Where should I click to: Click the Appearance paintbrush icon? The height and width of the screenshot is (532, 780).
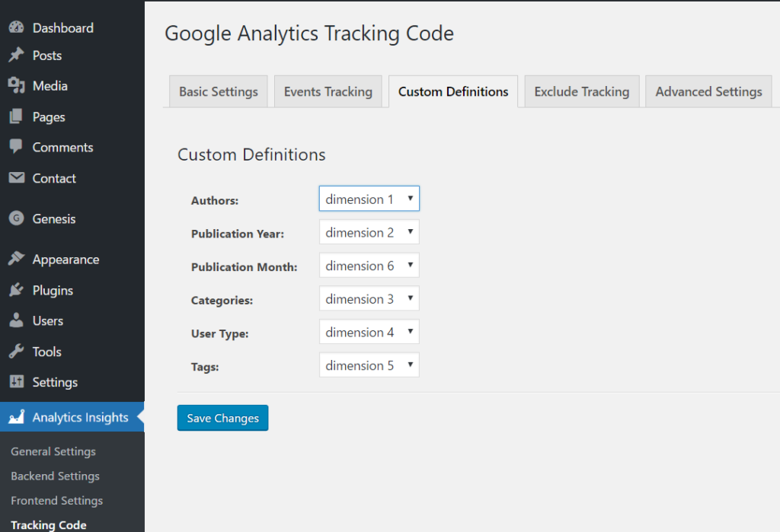(17, 259)
